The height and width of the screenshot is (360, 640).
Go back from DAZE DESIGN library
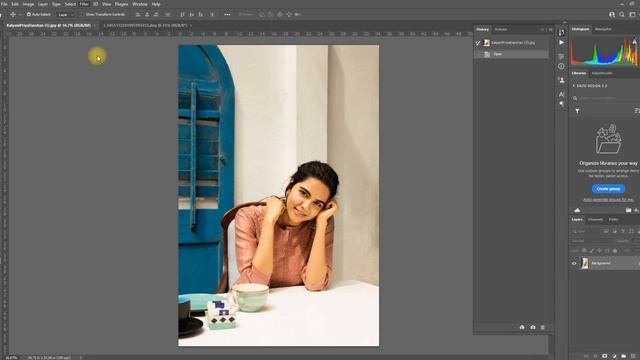point(573,86)
